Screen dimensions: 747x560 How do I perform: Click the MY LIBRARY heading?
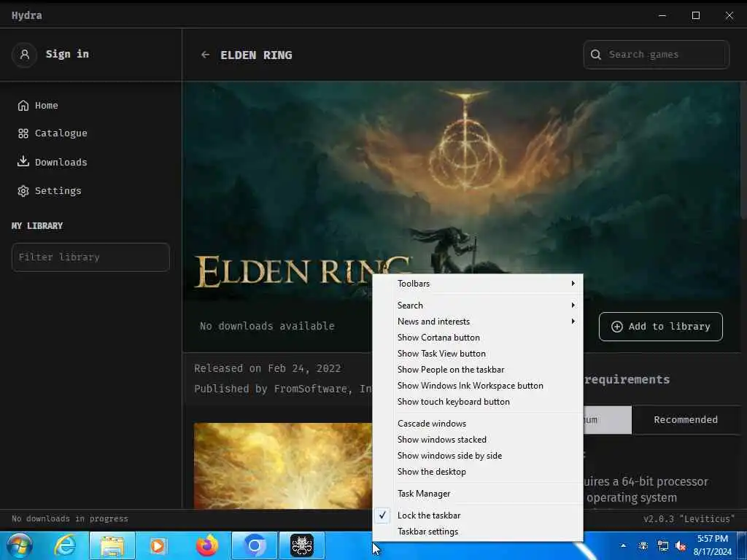point(37,226)
